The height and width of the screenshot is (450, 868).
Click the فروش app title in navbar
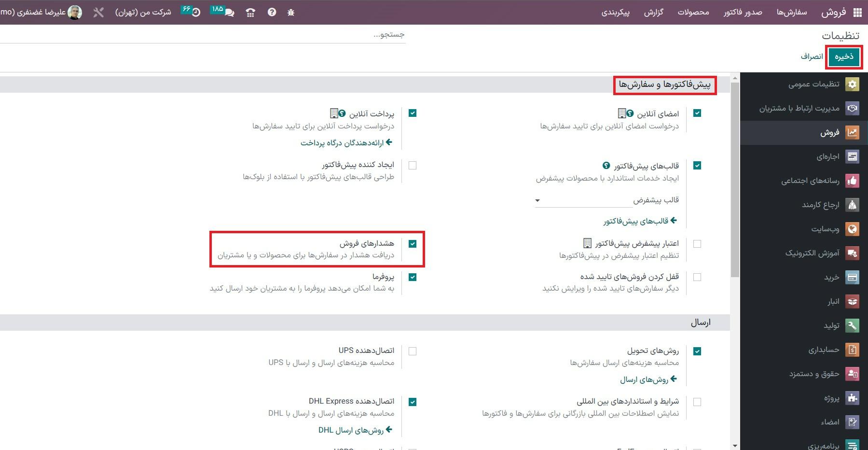click(834, 13)
